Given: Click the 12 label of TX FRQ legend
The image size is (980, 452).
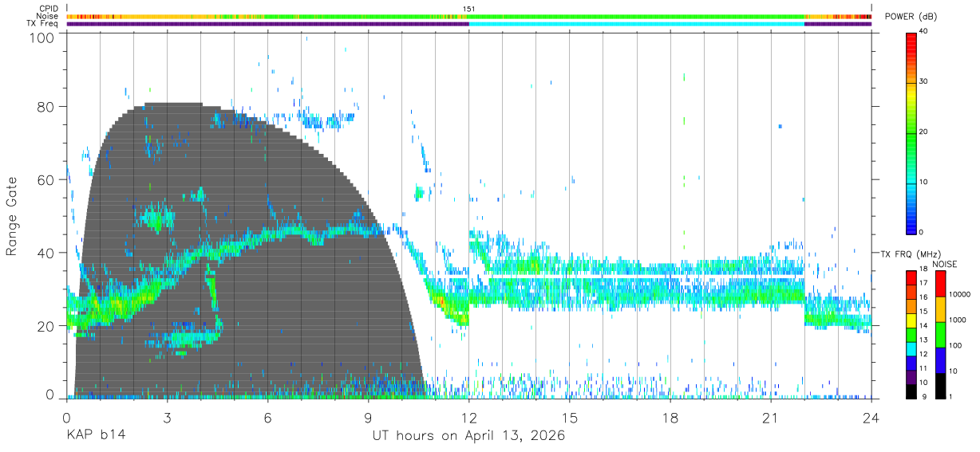Looking at the screenshot, I should [x=924, y=354].
